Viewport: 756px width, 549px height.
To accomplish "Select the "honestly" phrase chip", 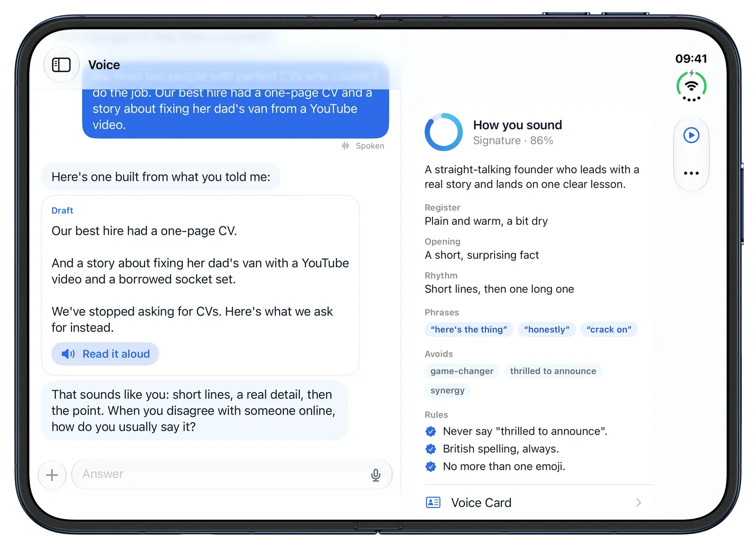I will (547, 329).
